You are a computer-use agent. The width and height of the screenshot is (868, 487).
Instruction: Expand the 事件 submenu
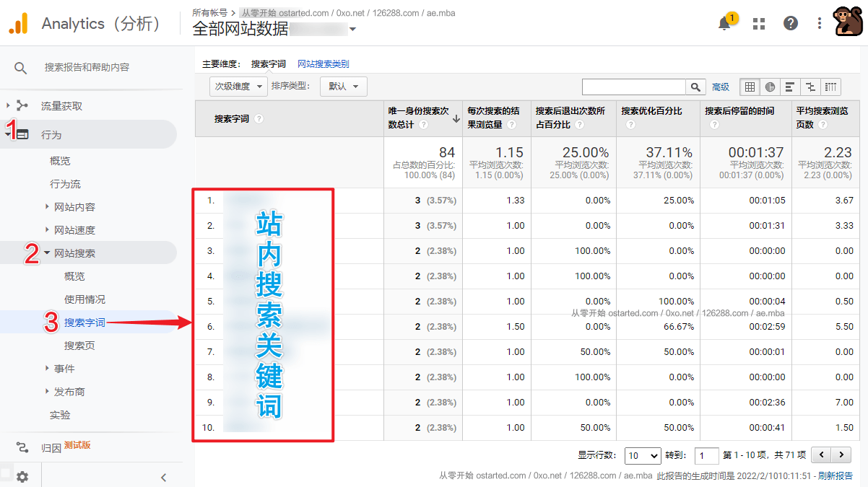coord(48,369)
